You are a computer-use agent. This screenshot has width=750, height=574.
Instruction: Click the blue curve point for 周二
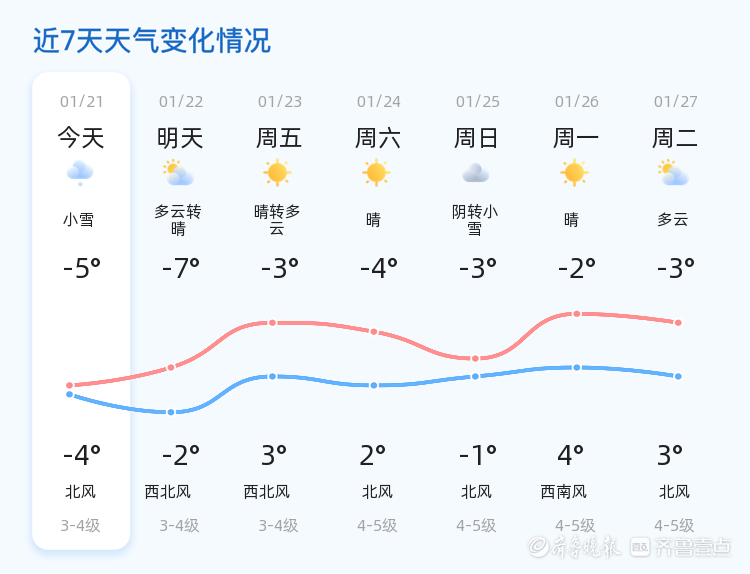pyautogui.click(x=678, y=376)
